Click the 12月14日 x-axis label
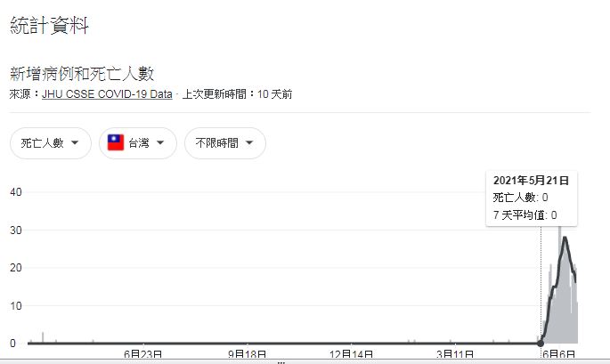The height and width of the screenshot is (364, 610). point(351,354)
